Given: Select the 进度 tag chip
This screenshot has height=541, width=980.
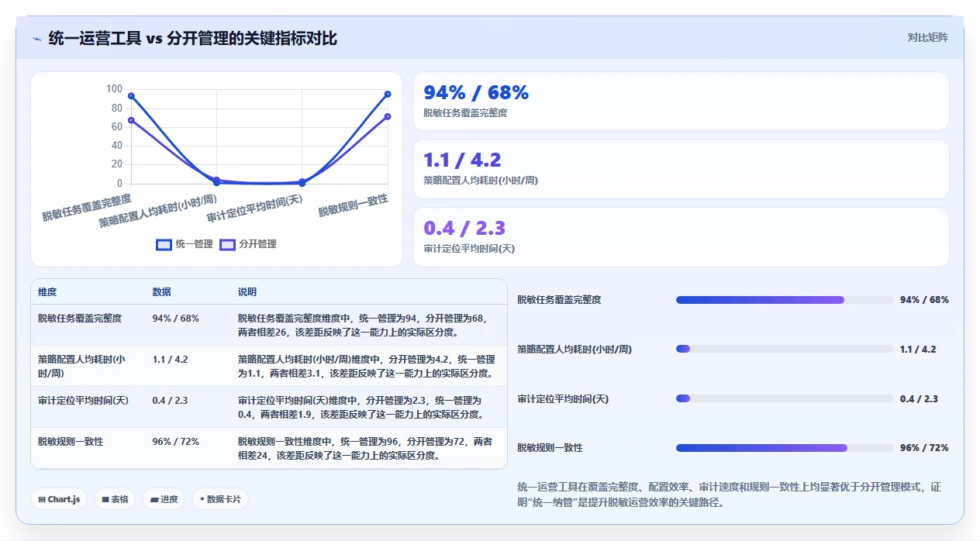Looking at the screenshot, I should 164,499.
